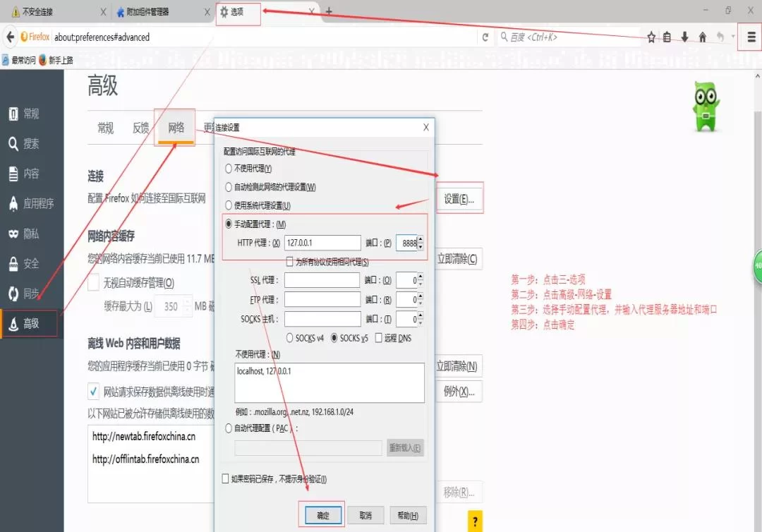762x532 pixels.
Task: Click the 确定 button in dialog
Action: tap(322, 516)
